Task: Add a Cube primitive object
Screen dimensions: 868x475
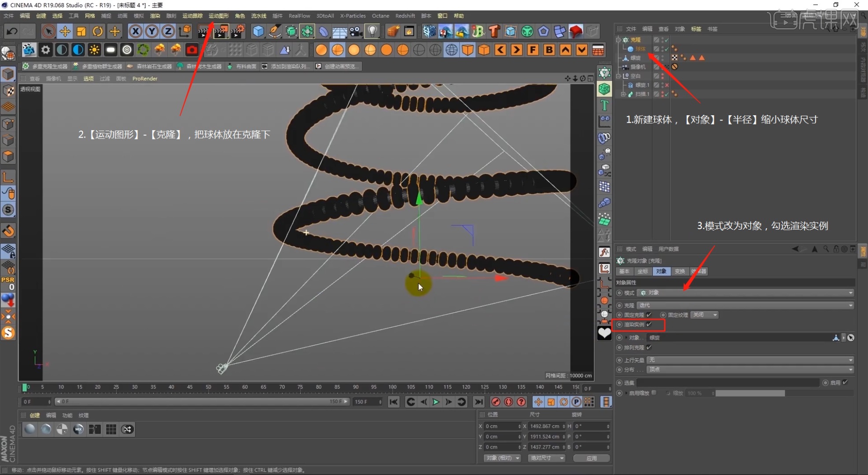Action: 258,31
